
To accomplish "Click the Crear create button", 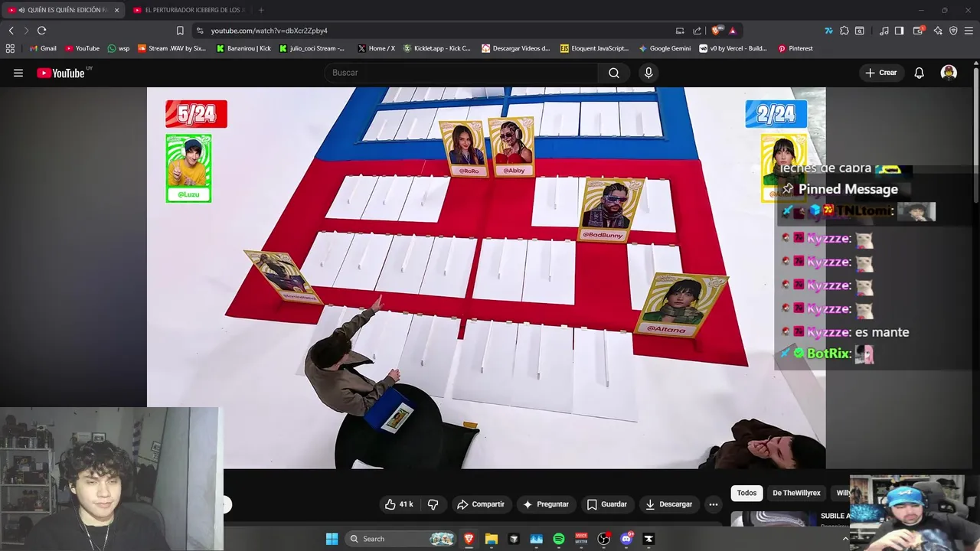I will [x=880, y=73].
